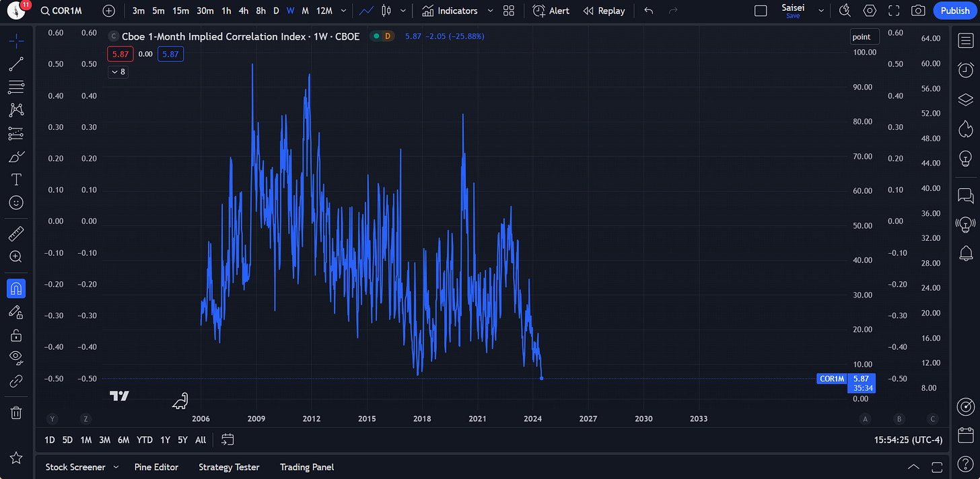Open the calendar icon in right sidebar
This screenshot has height=479, width=980.
[x=965, y=434]
